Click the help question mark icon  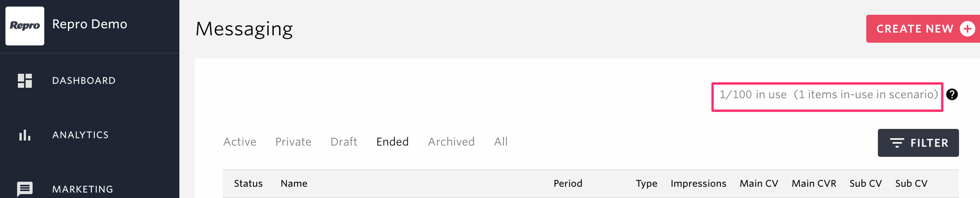click(x=952, y=94)
